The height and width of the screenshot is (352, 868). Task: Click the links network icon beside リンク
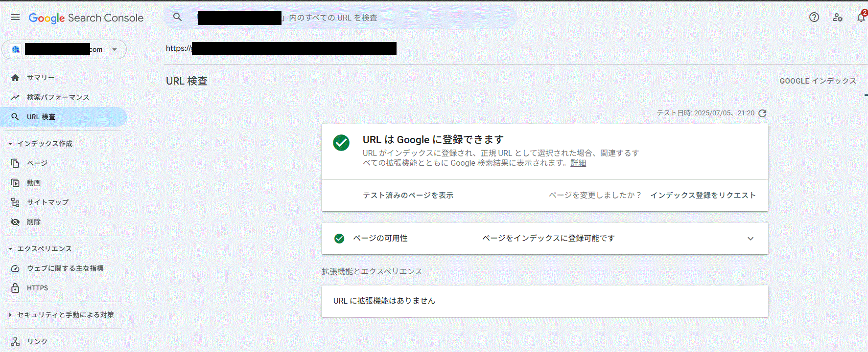[x=15, y=342]
